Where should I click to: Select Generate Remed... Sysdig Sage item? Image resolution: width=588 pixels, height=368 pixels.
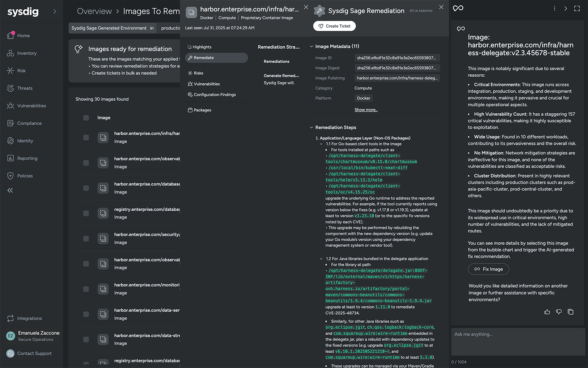click(x=282, y=79)
